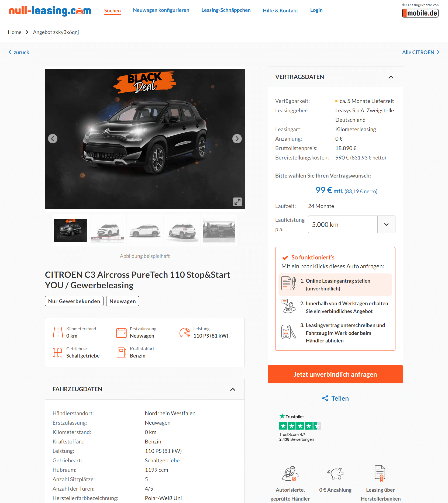
Task: Open fullscreen view of car photo
Action: point(237,202)
